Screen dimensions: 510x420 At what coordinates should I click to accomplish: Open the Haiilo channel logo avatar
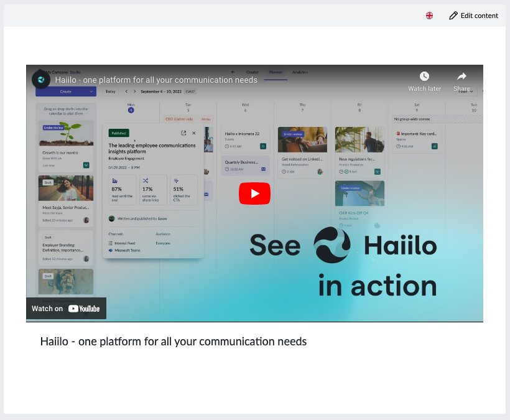[x=41, y=80]
